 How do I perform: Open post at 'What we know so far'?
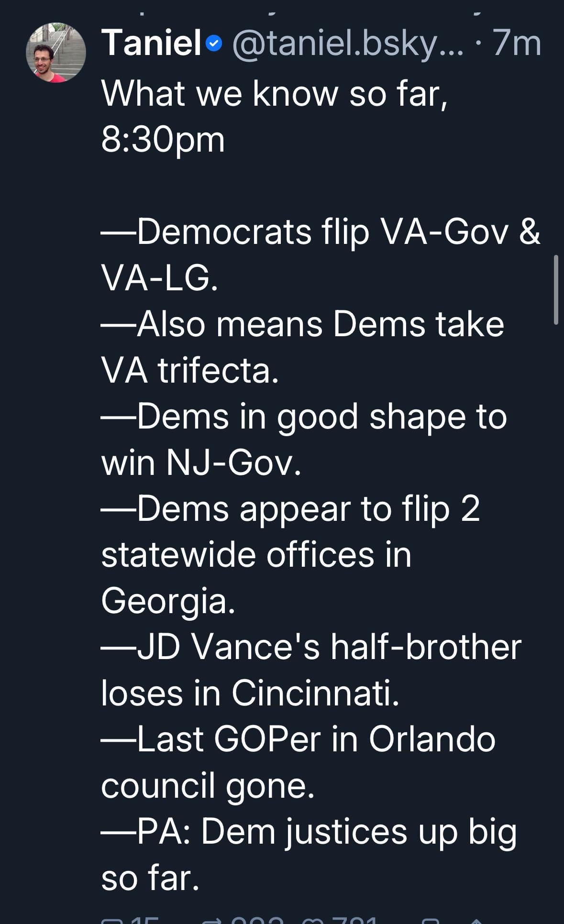click(x=275, y=94)
